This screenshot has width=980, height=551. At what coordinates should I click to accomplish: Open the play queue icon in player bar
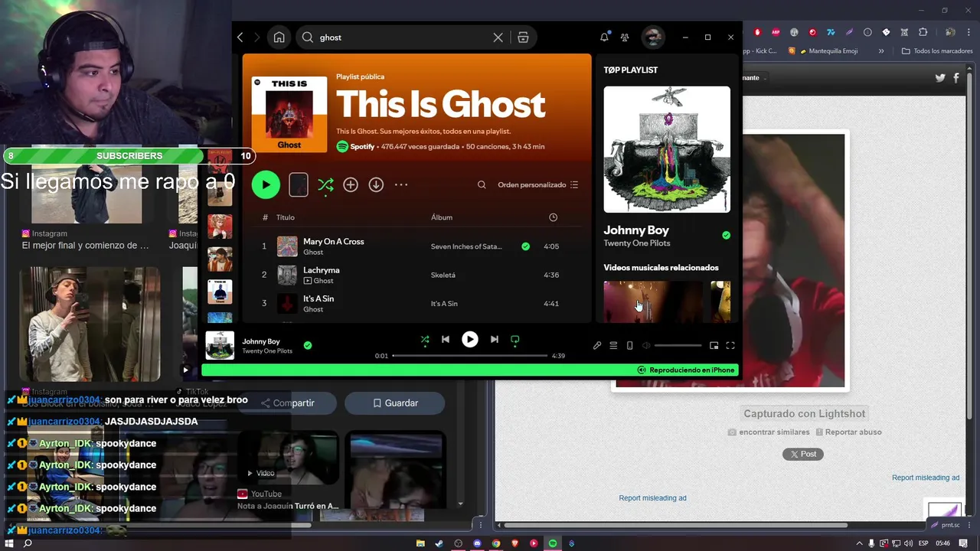tap(613, 346)
